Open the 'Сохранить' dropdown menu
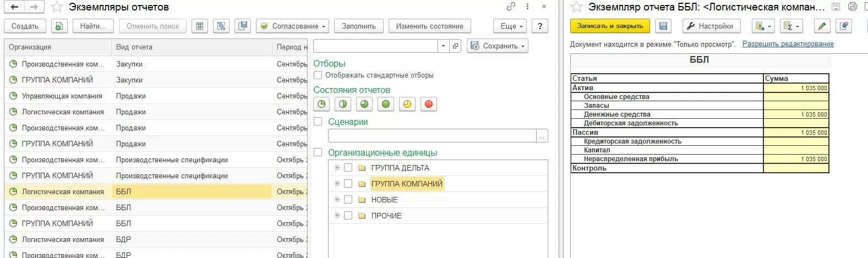Image resolution: width=868 pixels, height=258 pixels. 498,46
